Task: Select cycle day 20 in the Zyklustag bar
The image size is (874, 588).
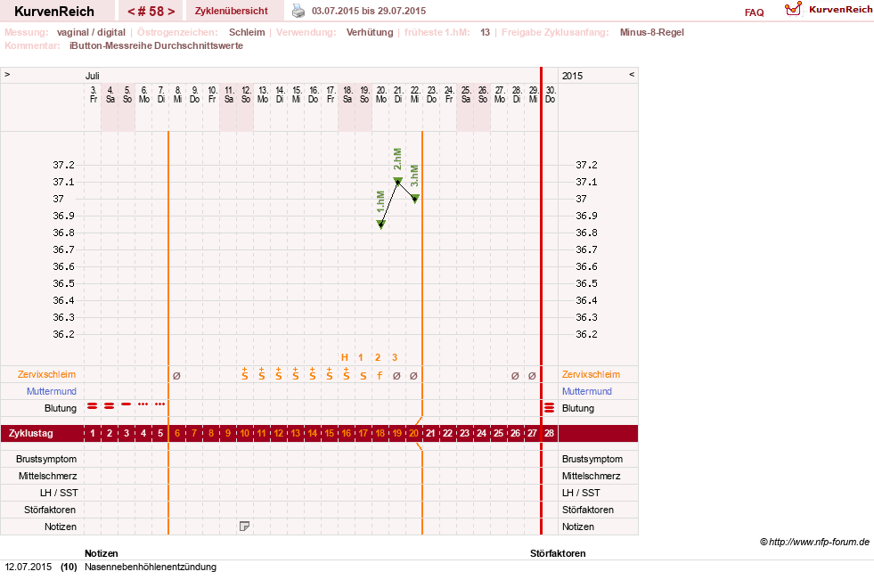Action: pos(413,433)
